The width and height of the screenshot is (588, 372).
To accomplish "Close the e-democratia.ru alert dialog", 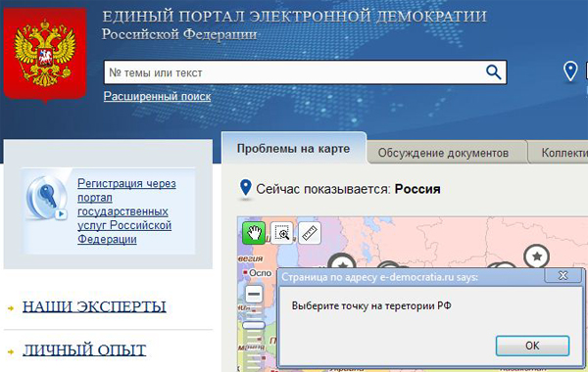I will [563, 276].
